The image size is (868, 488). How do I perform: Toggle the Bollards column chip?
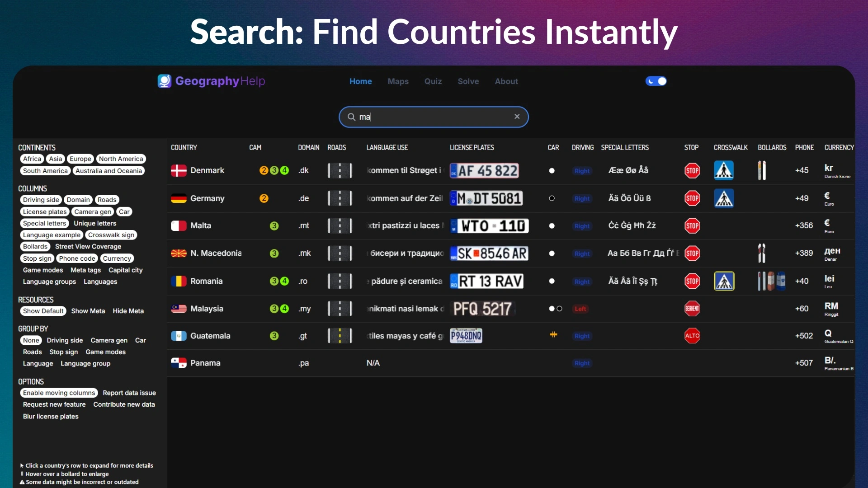[x=35, y=246]
